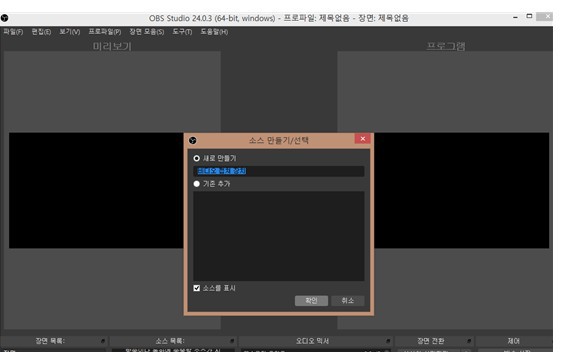The width and height of the screenshot is (565, 364).
Task: Click the new source name input field
Action: pos(279,171)
